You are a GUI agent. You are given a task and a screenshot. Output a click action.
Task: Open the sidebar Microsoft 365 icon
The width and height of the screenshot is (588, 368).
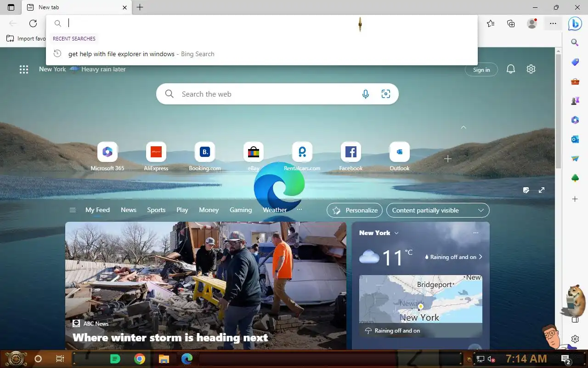tap(575, 120)
